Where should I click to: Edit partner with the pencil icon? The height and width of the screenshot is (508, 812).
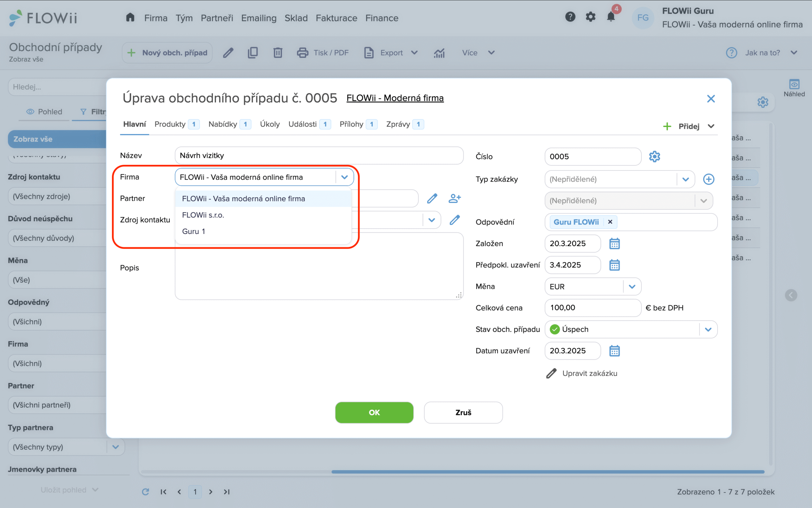pos(432,198)
